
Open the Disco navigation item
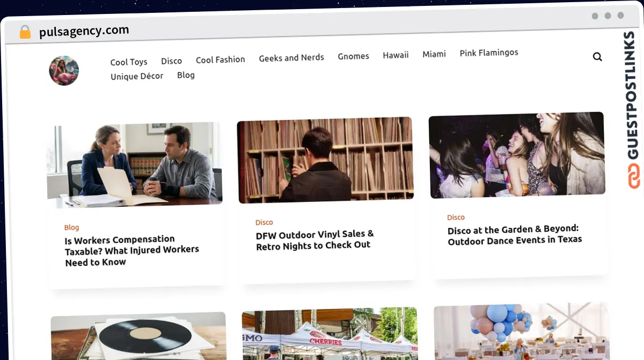click(x=172, y=61)
